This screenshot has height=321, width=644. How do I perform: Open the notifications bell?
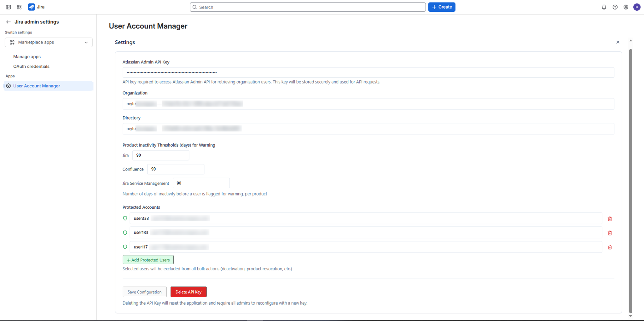click(604, 7)
